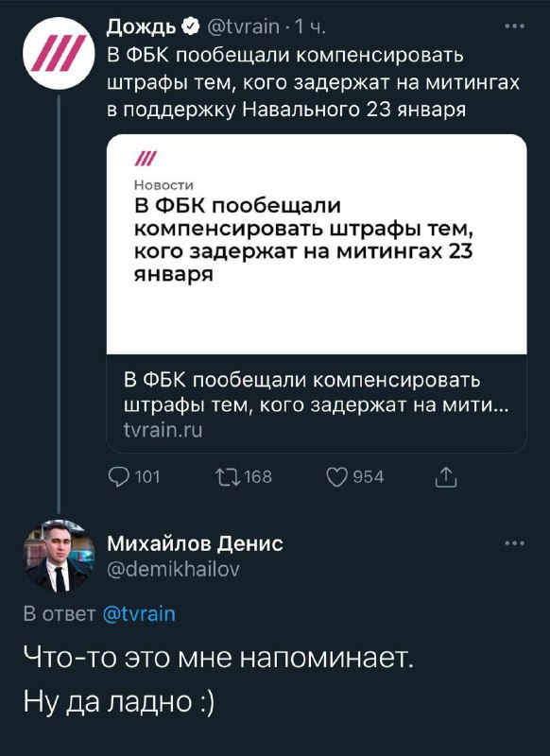Open the three-dot menu on Михайлов Денис reply
Viewport: 550px width, 756px height.
pyautogui.click(x=514, y=543)
